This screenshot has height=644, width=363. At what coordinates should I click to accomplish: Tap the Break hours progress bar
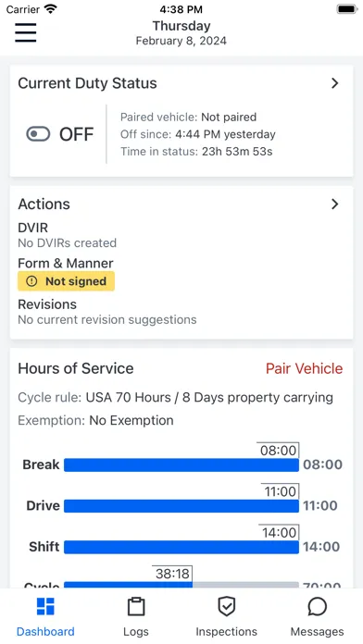[181, 464]
